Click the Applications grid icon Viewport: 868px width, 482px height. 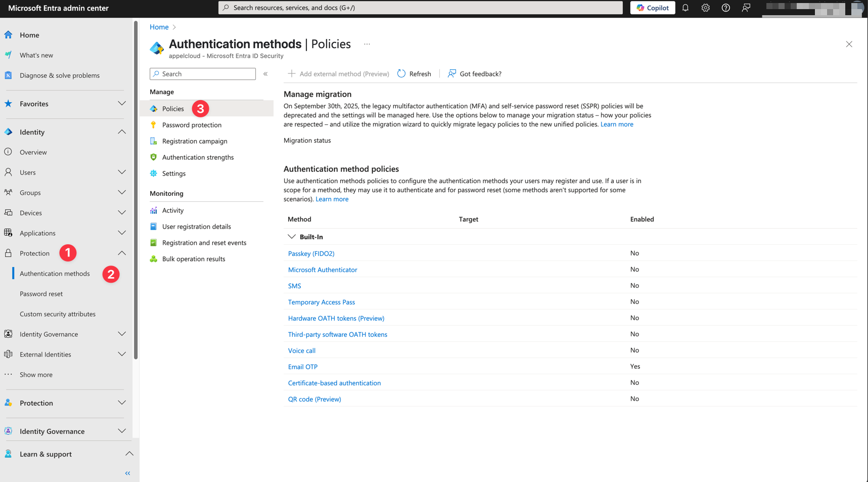pos(9,233)
